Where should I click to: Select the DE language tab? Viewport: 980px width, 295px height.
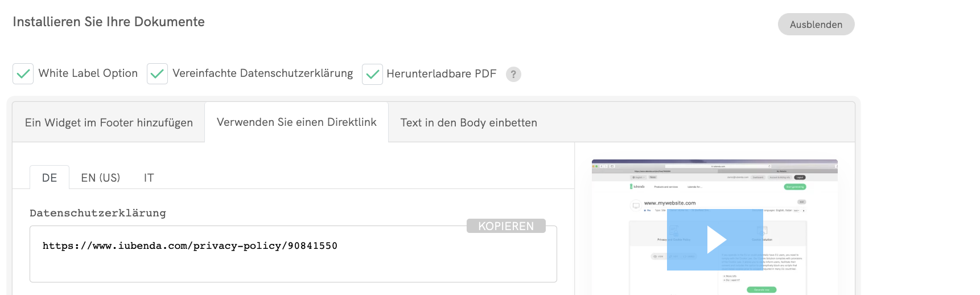pos(50,178)
